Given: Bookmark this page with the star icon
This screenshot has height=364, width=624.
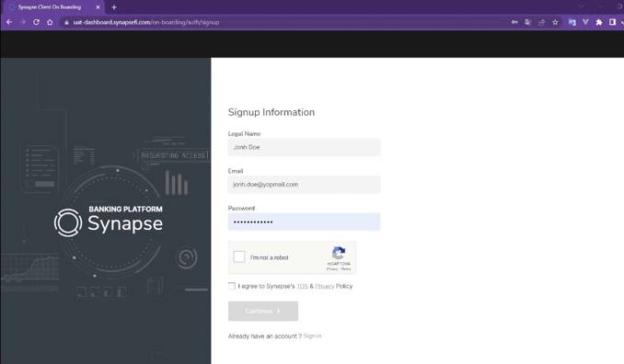Looking at the screenshot, I should pos(555,22).
